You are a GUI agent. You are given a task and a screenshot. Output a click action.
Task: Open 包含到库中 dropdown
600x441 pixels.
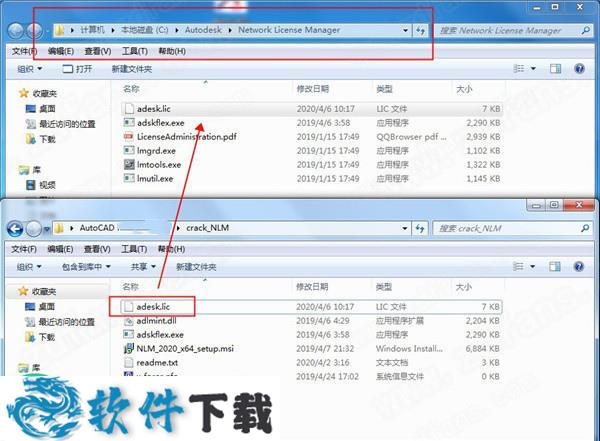86,267
